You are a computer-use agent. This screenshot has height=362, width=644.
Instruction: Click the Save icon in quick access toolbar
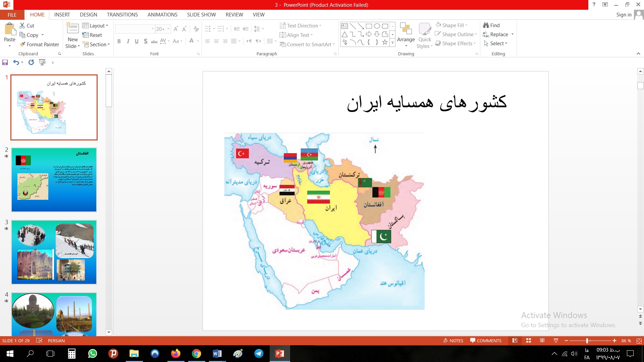point(5,62)
